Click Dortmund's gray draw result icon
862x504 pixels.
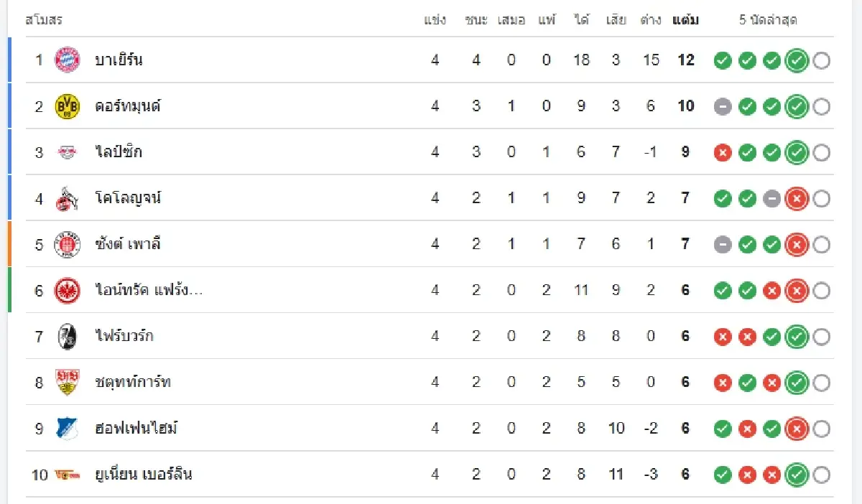[723, 107]
